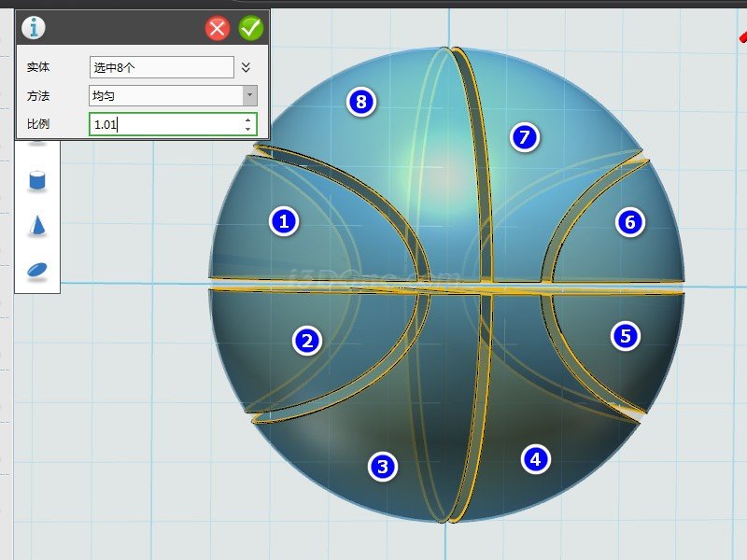Click basketball segment marked 6
The image size is (747, 560).
(630, 221)
